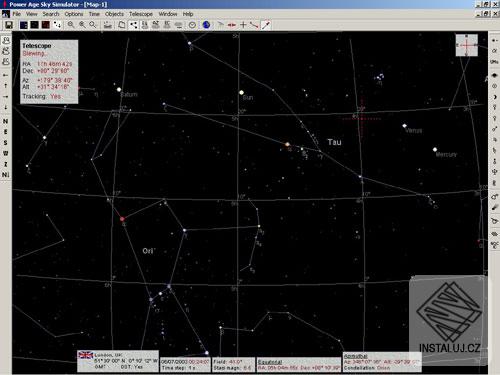This screenshot has height=375, width=500.
Task: Click the third magnifier zoom icon
Action: pyautogui.click(x=93, y=25)
